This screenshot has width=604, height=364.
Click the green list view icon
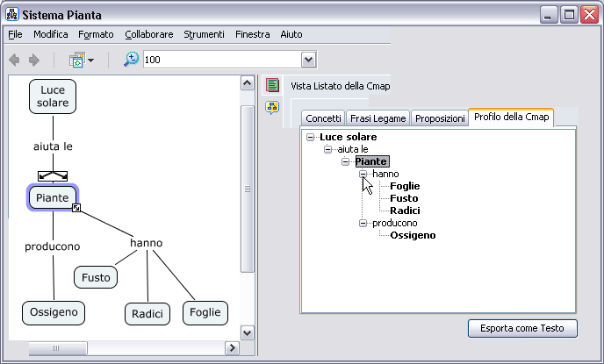click(x=273, y=85)
